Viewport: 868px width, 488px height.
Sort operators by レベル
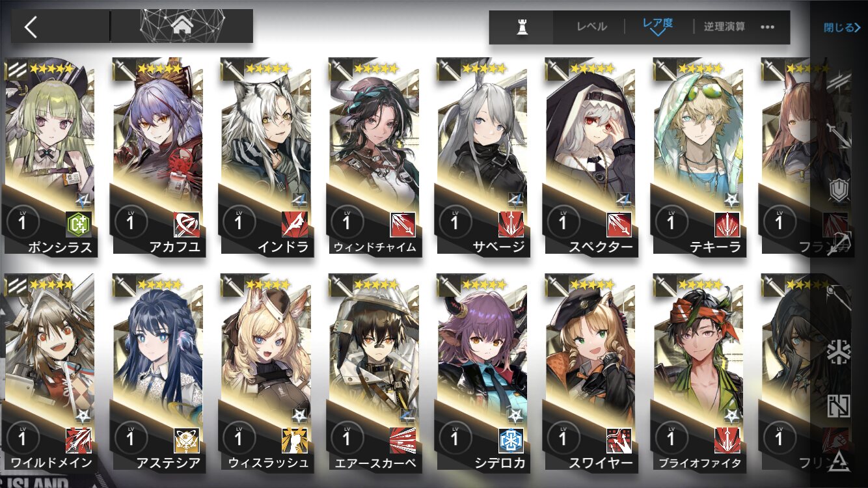(x=591, y=27)
